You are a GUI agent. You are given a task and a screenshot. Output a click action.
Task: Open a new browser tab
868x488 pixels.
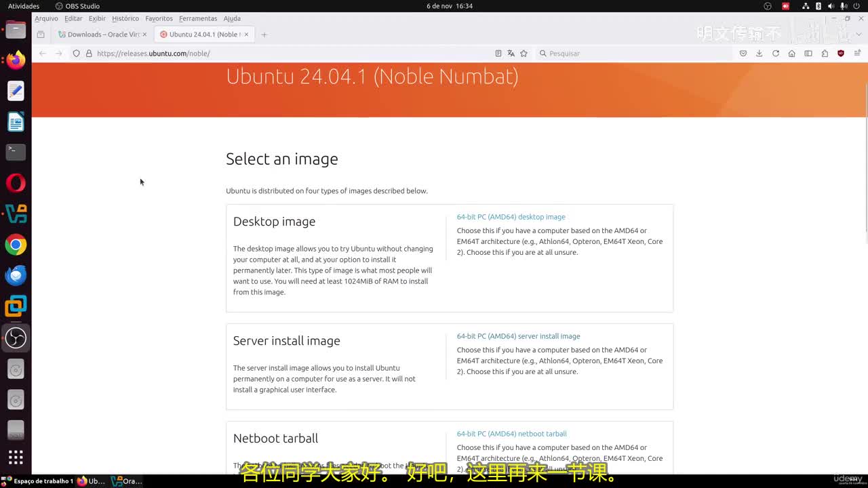point(264,35)
